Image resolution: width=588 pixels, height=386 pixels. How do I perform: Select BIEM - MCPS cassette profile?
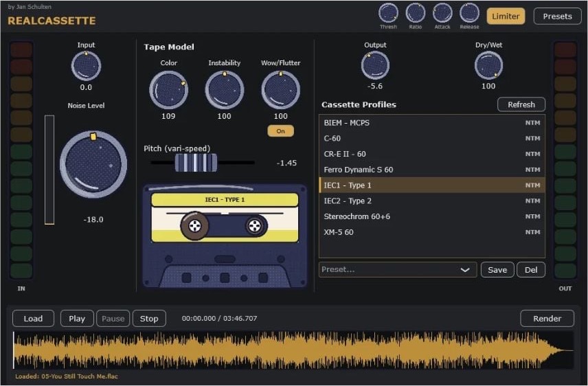432,123
